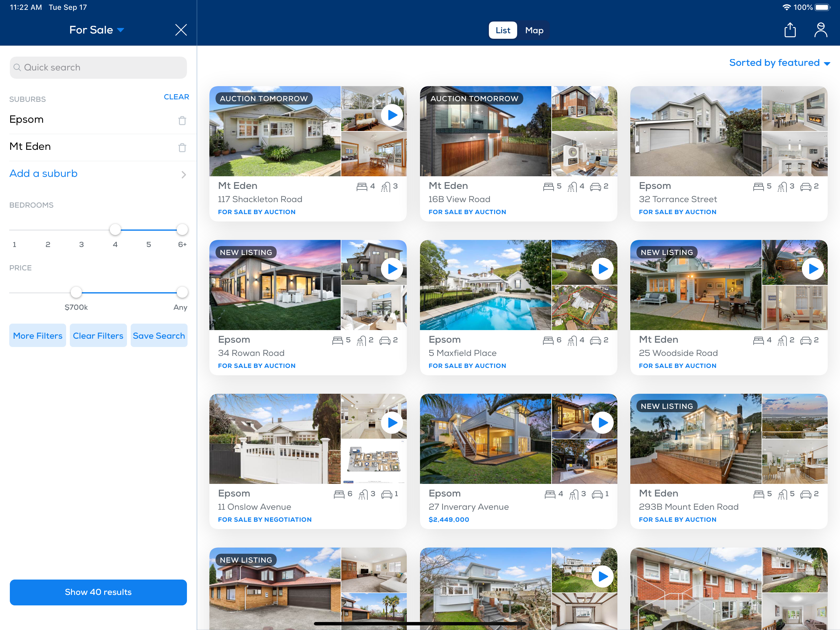The height and width of the screenshot is (630, 840).
Task: Select the bedrooms minimum slider handle
Action: [115, 229]
